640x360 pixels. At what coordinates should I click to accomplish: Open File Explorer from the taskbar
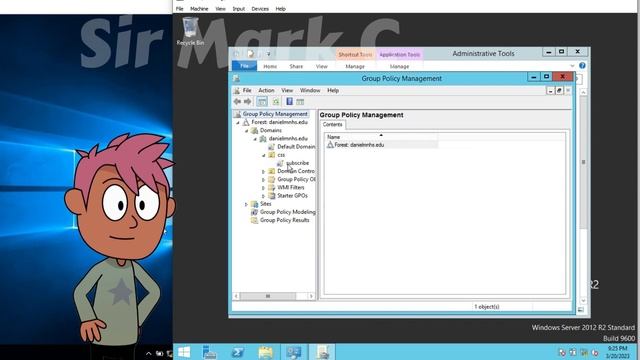pyautogui.click(x=265, y=352)
